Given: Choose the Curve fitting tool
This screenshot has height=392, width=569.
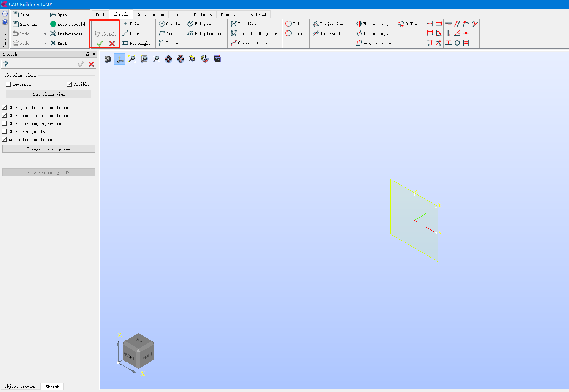Looking at the screenshot, I should 249,43.
